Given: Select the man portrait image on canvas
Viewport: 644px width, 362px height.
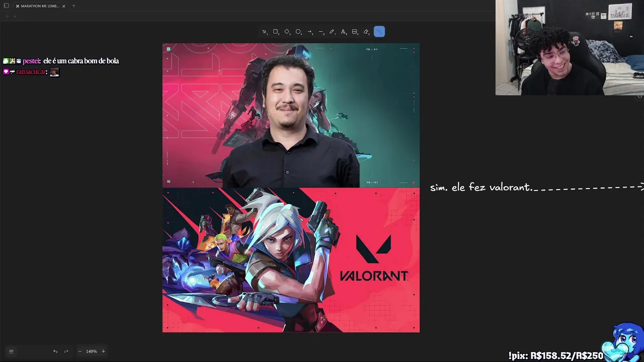Looking at the screenshot, I should (x=291, y=116).
